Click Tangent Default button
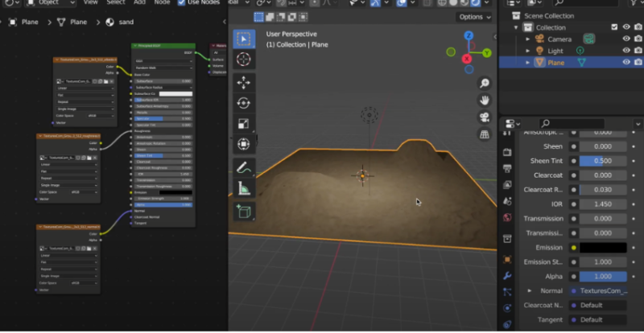This screenshot has height=333, width=644. (598, 319)
